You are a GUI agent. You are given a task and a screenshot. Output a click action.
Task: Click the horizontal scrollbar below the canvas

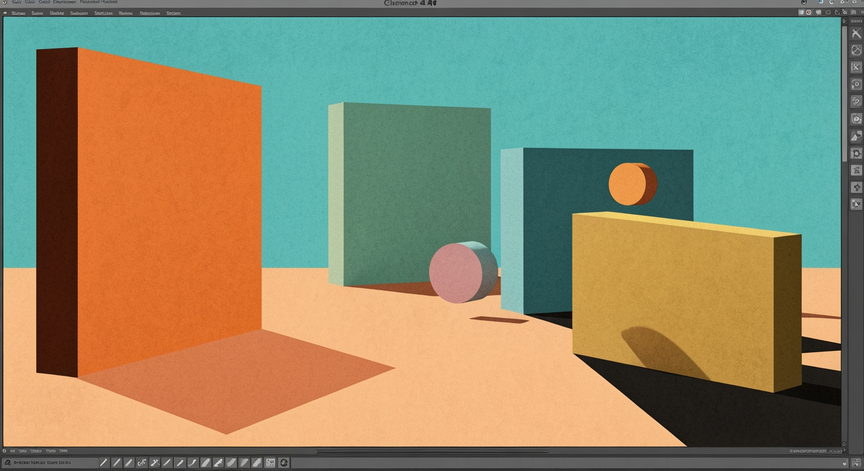tap(433, 451)
